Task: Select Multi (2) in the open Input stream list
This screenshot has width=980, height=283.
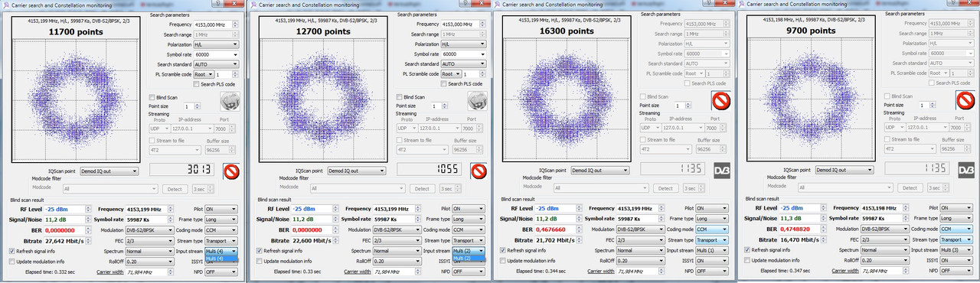Action: [x=469, y=259]
